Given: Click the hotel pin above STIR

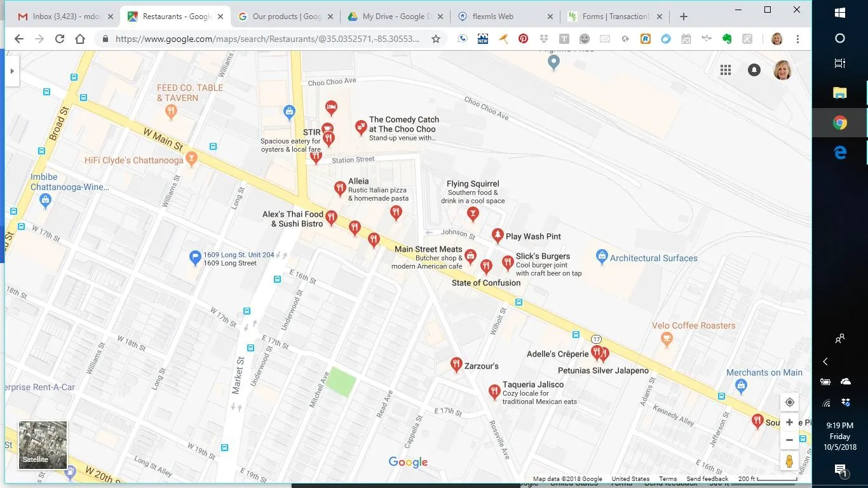Looking at the screenshot, I should (330, 107).
